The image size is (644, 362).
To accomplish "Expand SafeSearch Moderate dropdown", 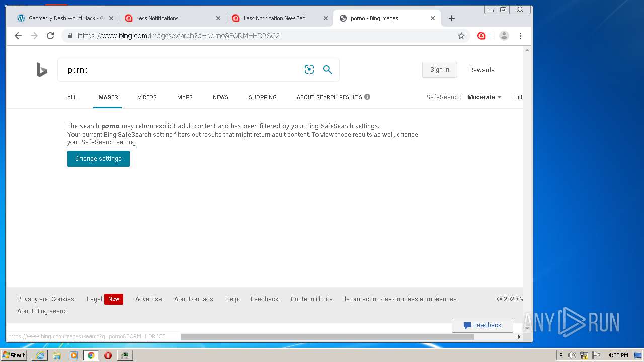I will coord(484,97).
